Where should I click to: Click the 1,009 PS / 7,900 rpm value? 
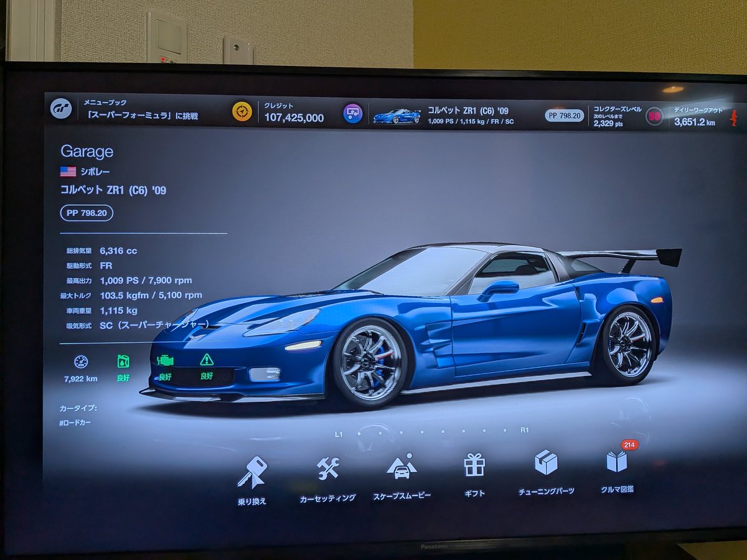[146, 281]
